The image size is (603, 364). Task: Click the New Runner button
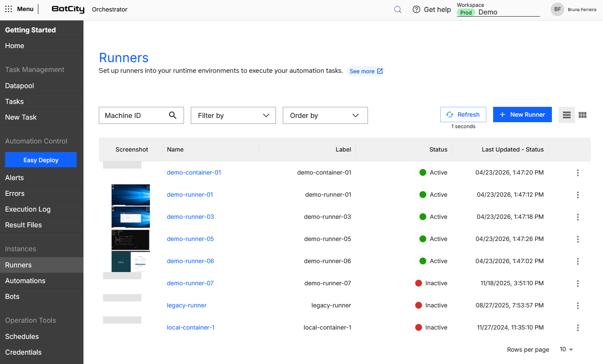click(523, 115)
